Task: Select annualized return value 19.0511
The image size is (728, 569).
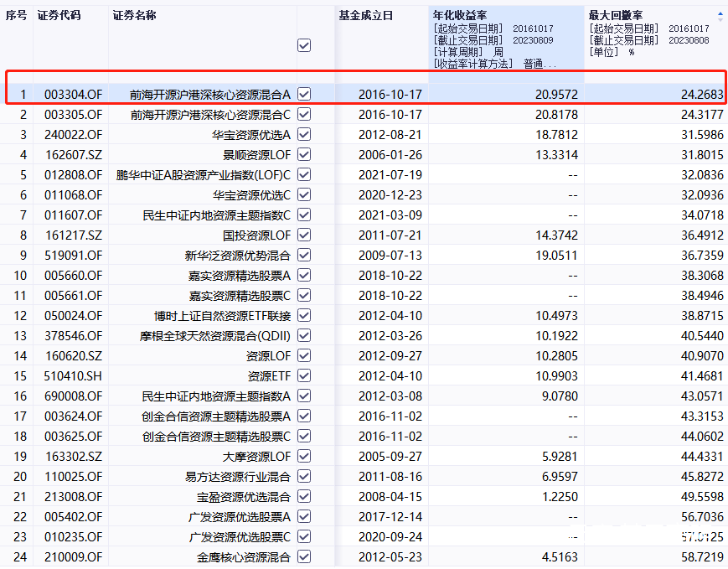Action: tap(556, 256)
